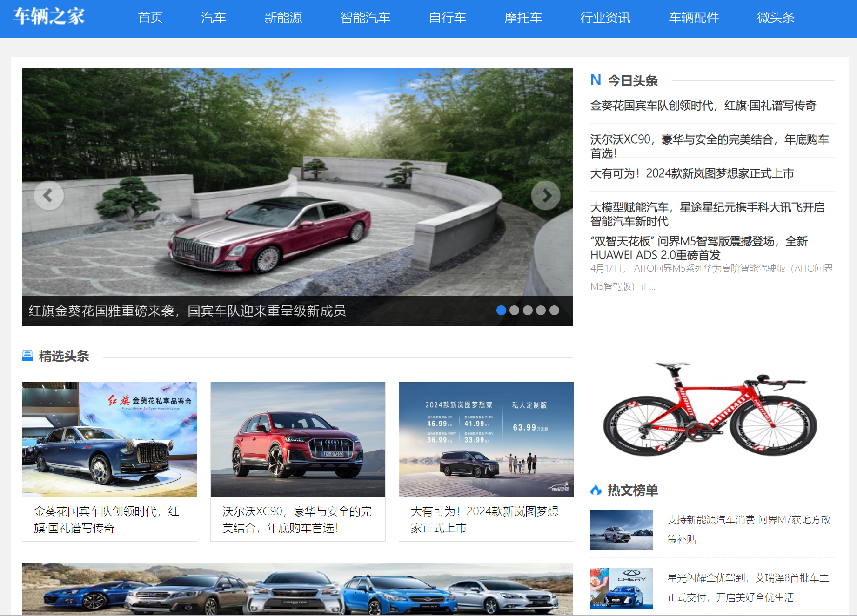Navigate to 智能汽车 section
The image size is (857, 616).
pos(365,18)
